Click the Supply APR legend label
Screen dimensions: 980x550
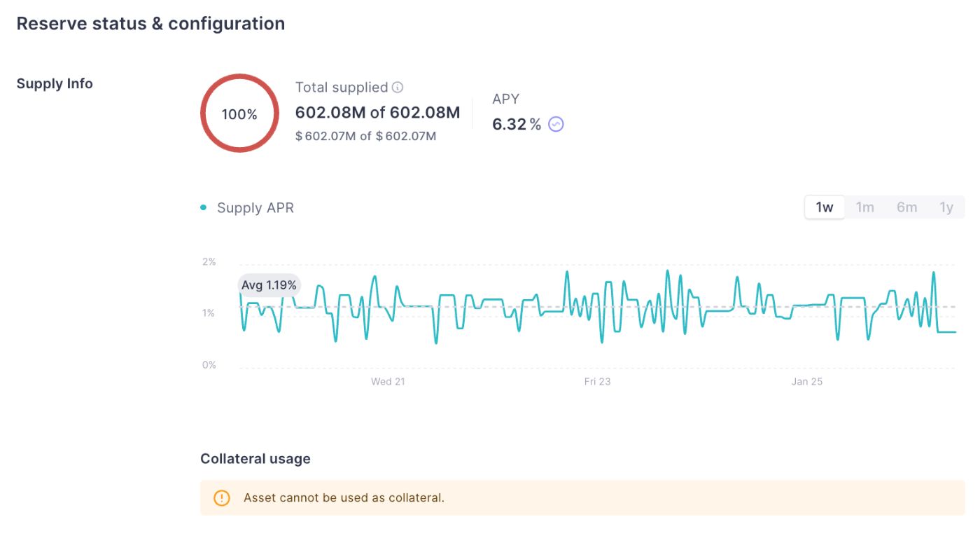255,208
